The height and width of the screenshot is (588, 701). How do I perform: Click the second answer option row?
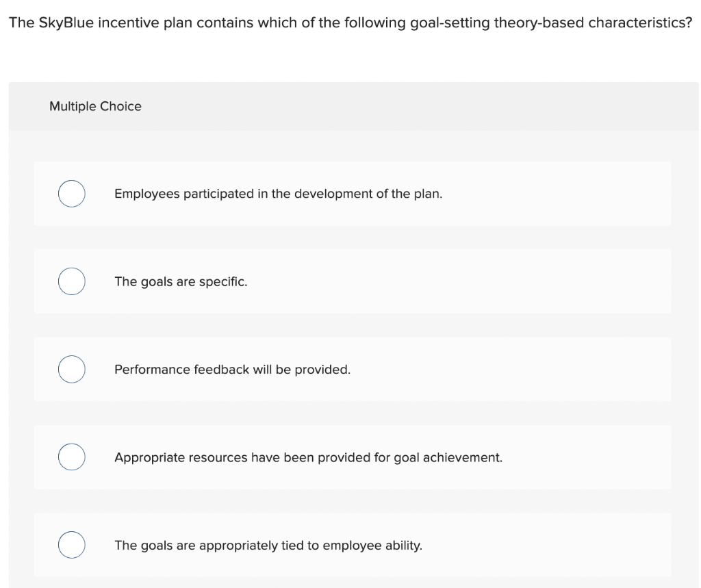(353, 281)
